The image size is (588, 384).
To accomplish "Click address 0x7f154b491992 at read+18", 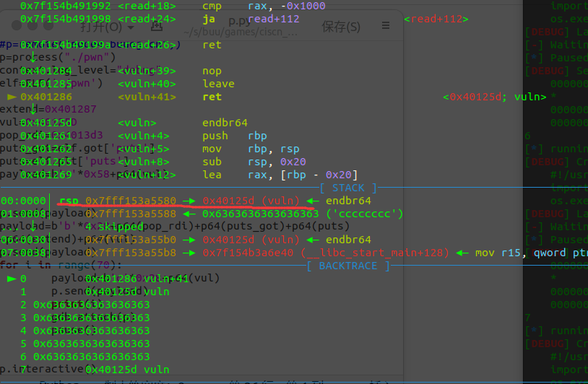I will pos(66,6).
